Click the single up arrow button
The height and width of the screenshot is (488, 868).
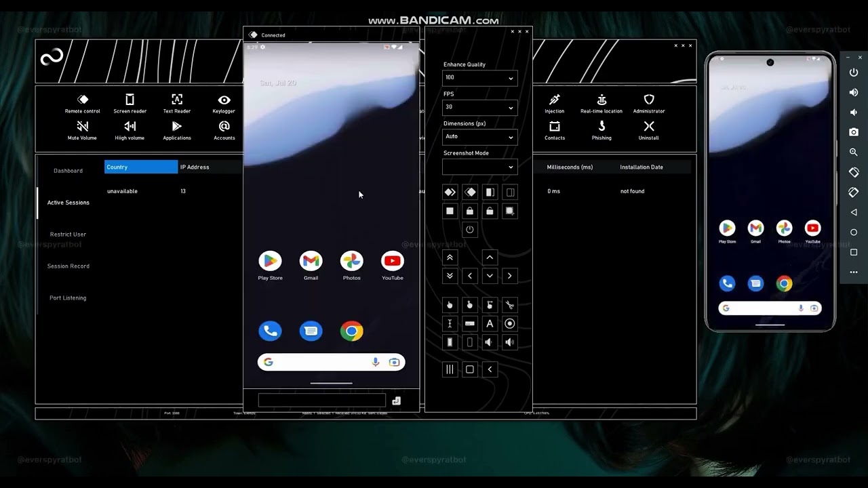(490, 257)
